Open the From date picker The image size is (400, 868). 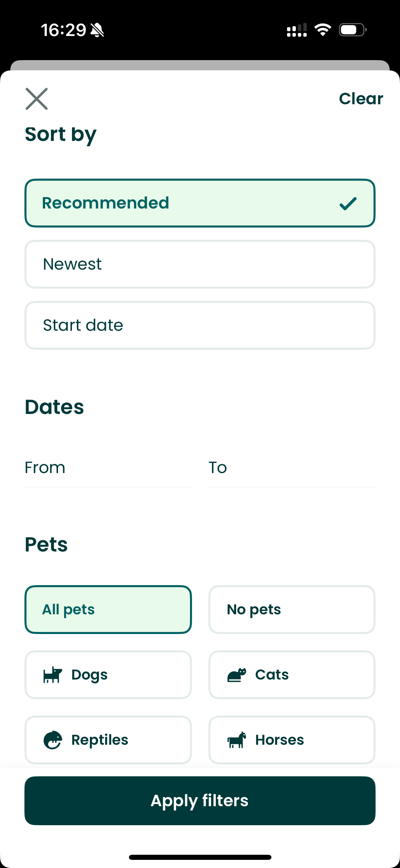pos(108,468)
